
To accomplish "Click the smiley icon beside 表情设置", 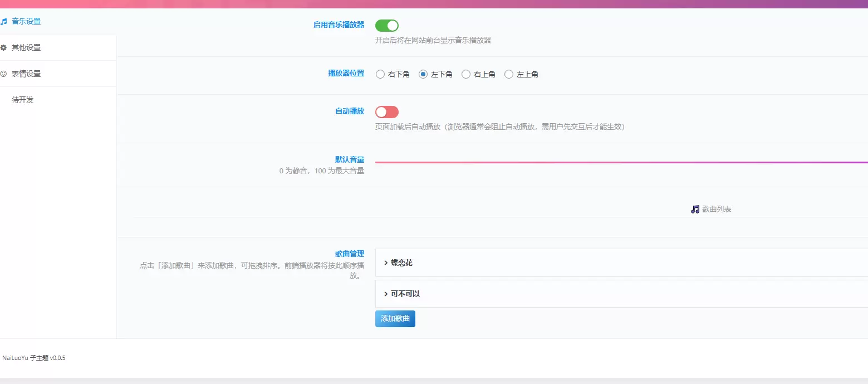I will point(3,74).
